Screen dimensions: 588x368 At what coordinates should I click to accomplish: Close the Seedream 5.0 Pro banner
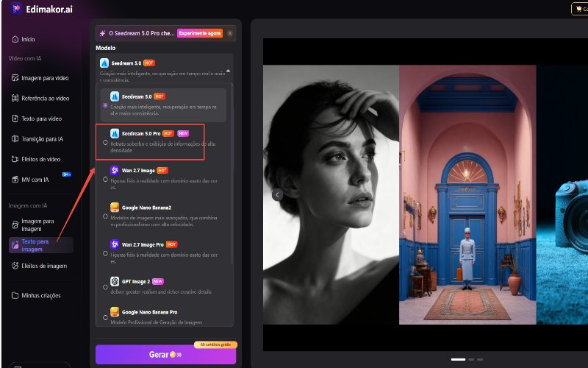(x=230, y=33)
